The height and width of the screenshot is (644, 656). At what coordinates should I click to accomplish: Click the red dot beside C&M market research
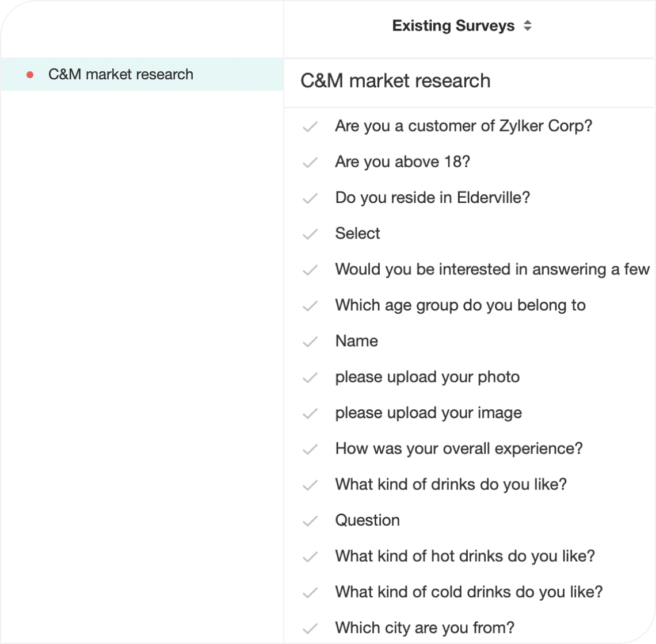(30, 75)
